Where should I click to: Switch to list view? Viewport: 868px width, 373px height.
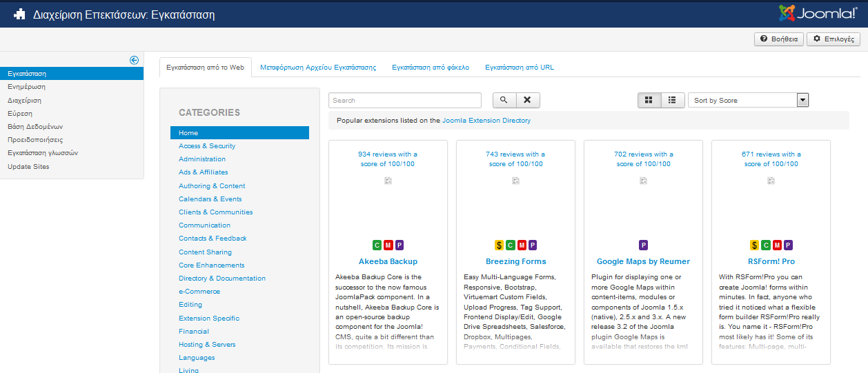click(672, 100)
